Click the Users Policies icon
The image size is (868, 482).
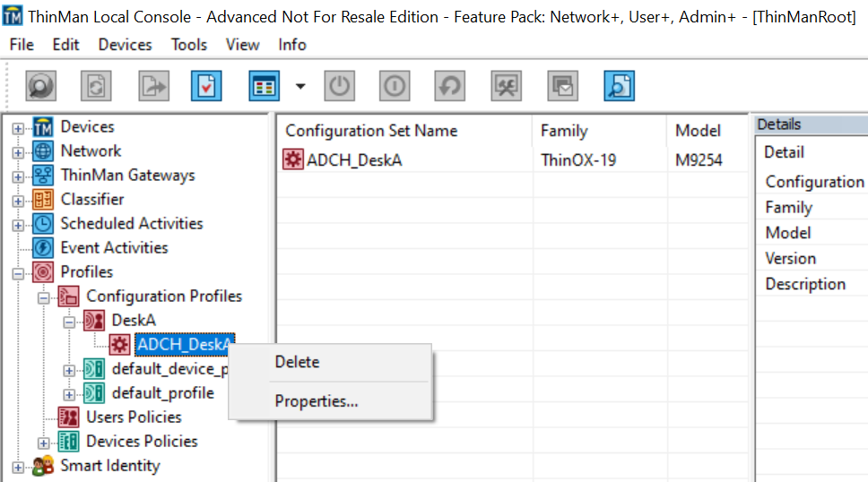coord(69,417)
